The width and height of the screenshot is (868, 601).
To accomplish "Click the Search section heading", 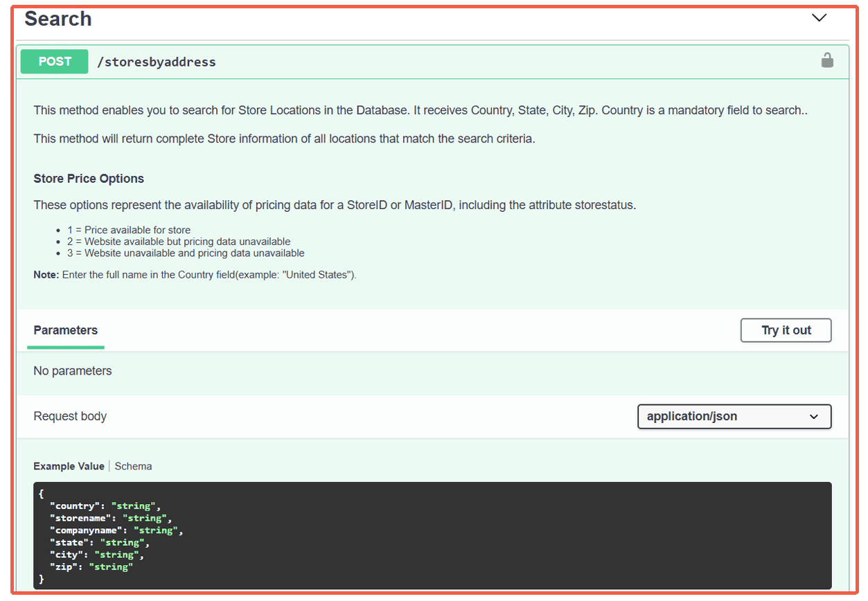I will click(x=58, y=19).
